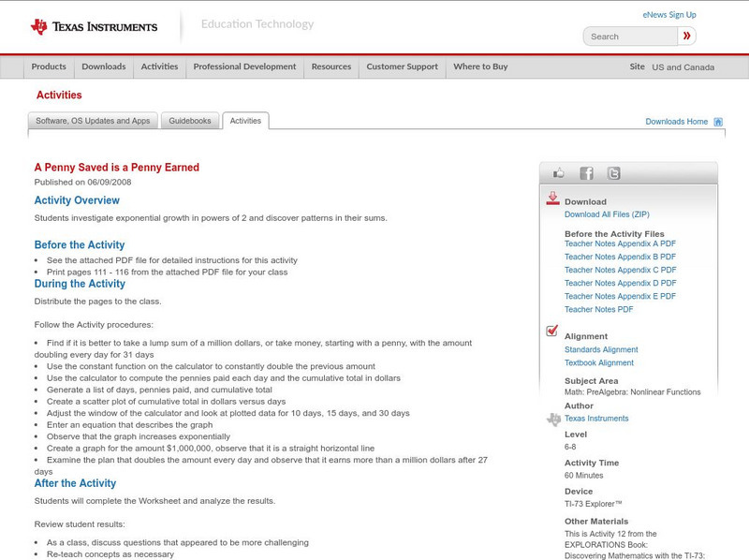Download All Files (ZIP)
The image size is (749, 560).
click(607, 214)
